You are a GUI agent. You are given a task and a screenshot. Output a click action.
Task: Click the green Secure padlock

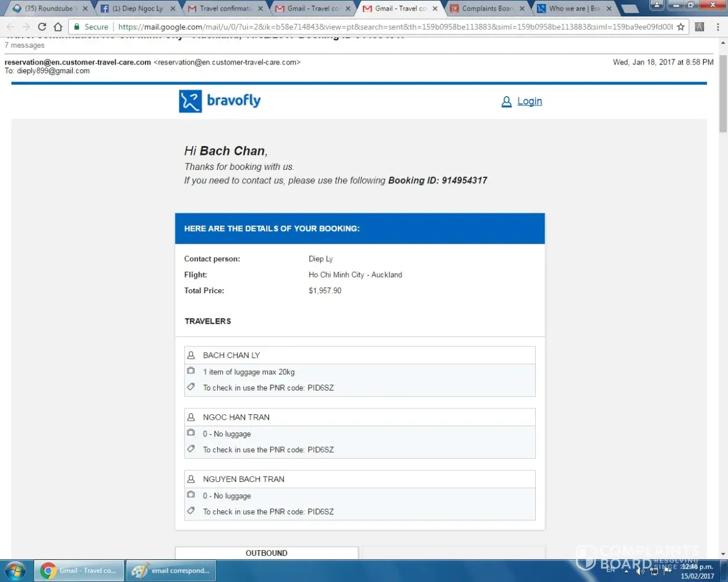point(76,27)
